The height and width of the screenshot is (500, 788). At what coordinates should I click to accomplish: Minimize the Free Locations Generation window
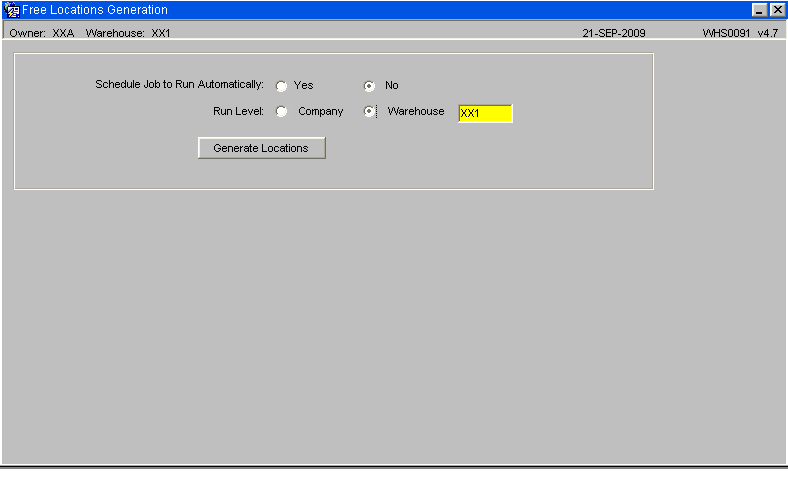click(x=759, y=10)
